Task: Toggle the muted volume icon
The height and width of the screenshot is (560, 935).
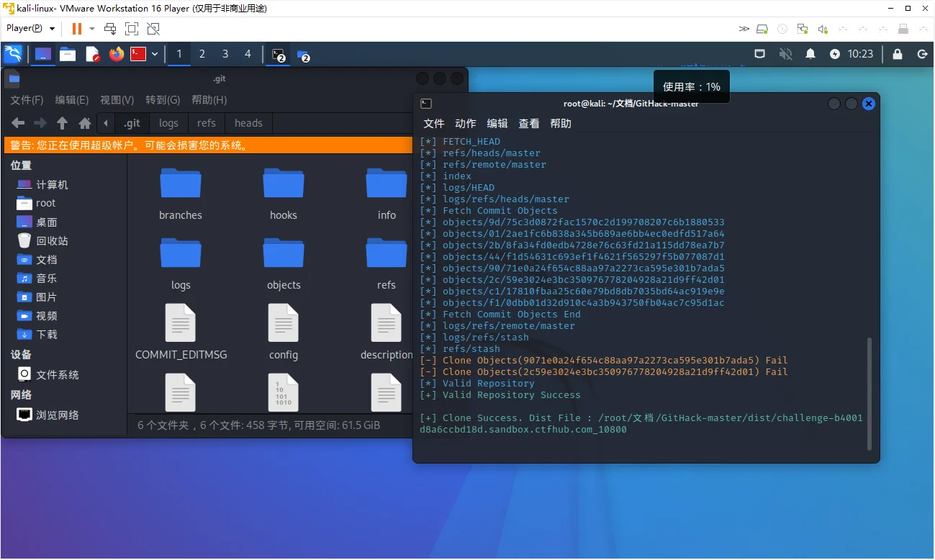Action: pos(786,54)
